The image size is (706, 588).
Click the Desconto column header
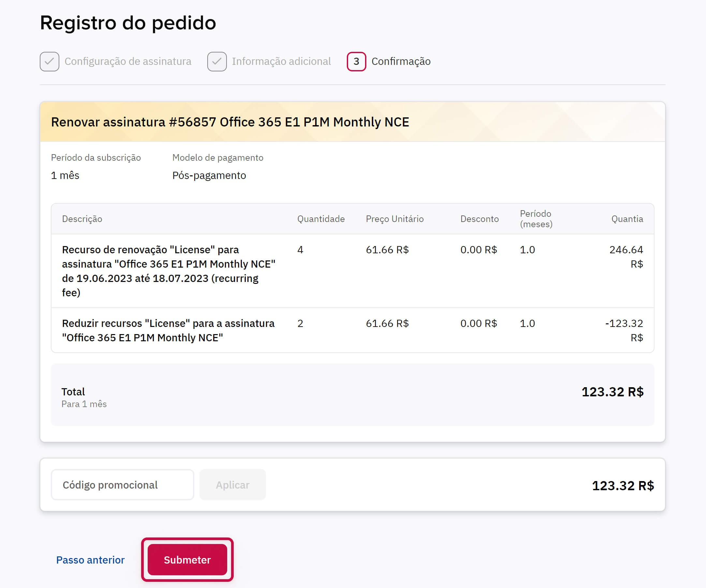click(479, 219)
